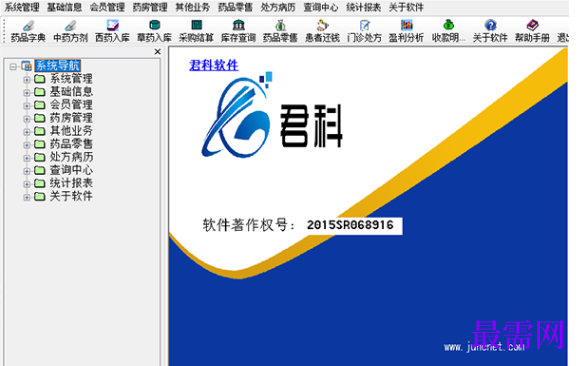Open the 其他业务 menu
583x366 pixels.
pyautogui.click(x=193, y=7)
